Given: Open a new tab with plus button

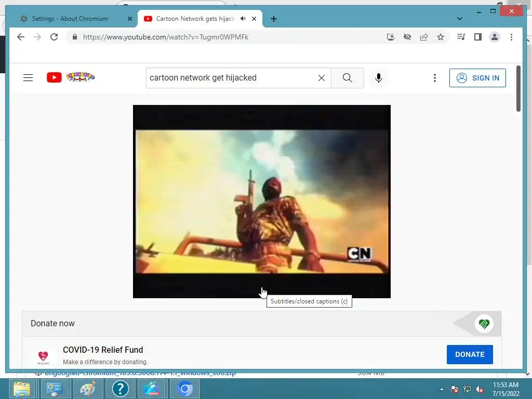Looking at the screenshot, I should pyautogui.click(x=273, y=19).
